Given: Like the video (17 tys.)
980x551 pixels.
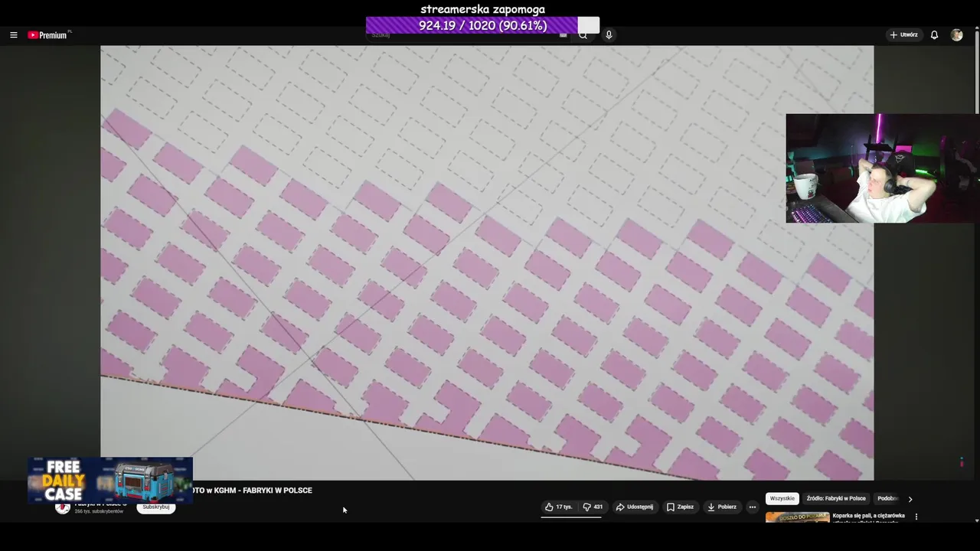Looking at the screenshot, I should 559,507.
